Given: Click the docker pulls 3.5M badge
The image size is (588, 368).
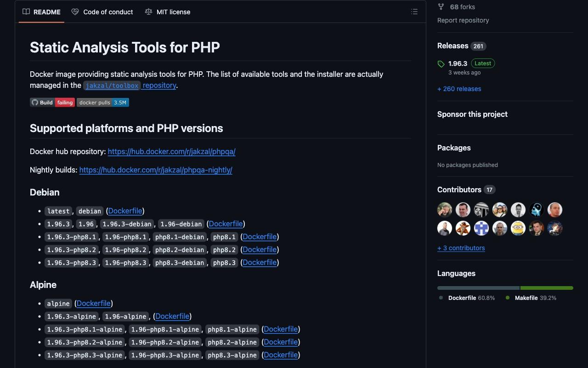Looking at the screenshot, I should pyautogui.click(x=103, y=103).
